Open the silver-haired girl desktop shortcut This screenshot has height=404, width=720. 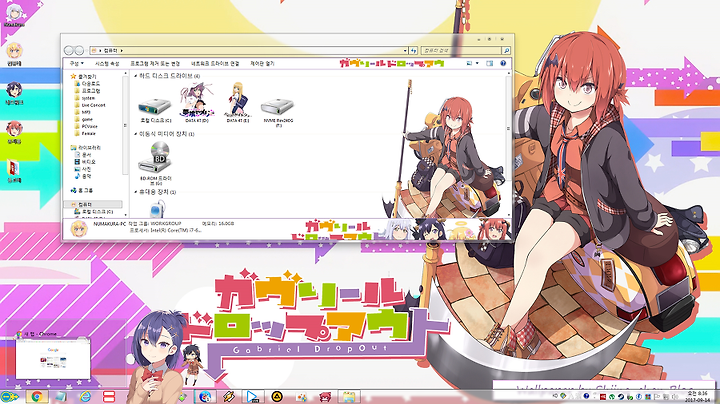14,14
